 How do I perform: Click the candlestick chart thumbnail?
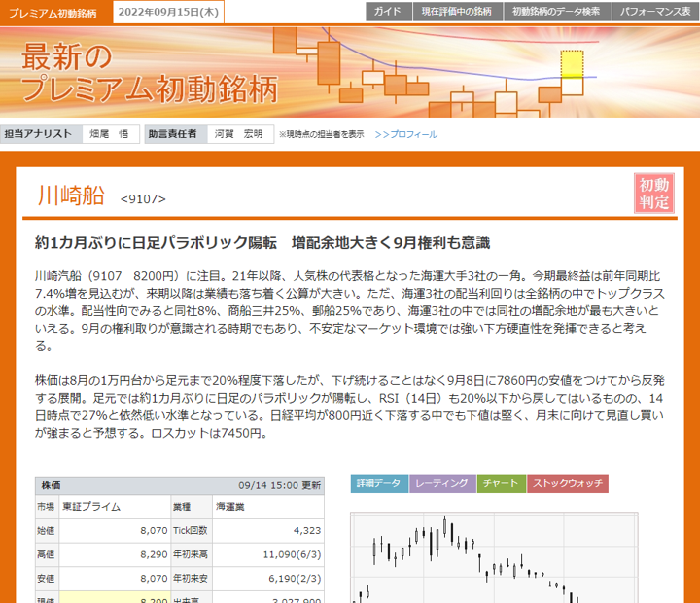click(494, 557)
